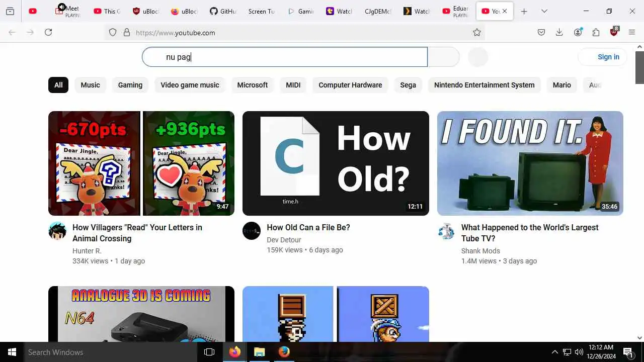Screen dimensions: 644x362
Task: Open the network icon in system tray
Action: [567, 352]
